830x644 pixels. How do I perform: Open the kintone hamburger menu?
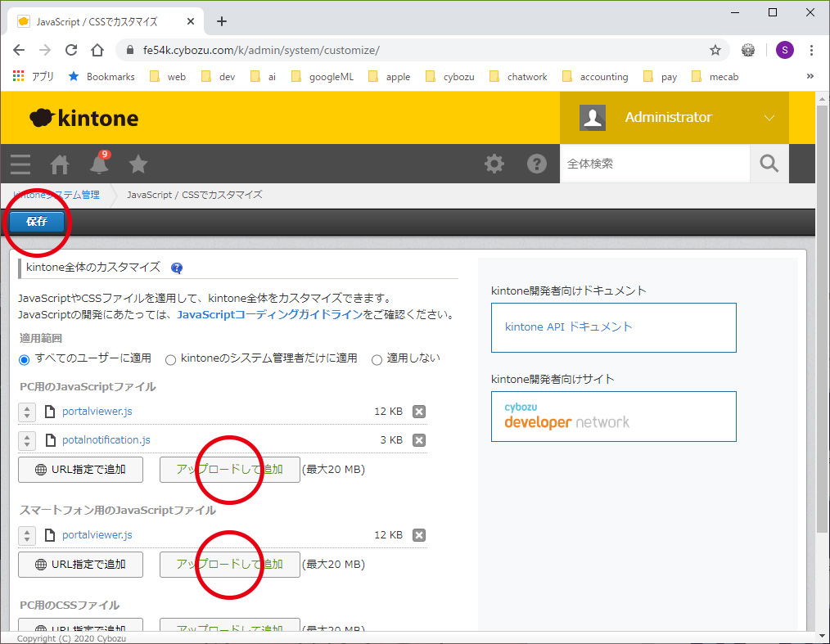(x=20, y=164)
